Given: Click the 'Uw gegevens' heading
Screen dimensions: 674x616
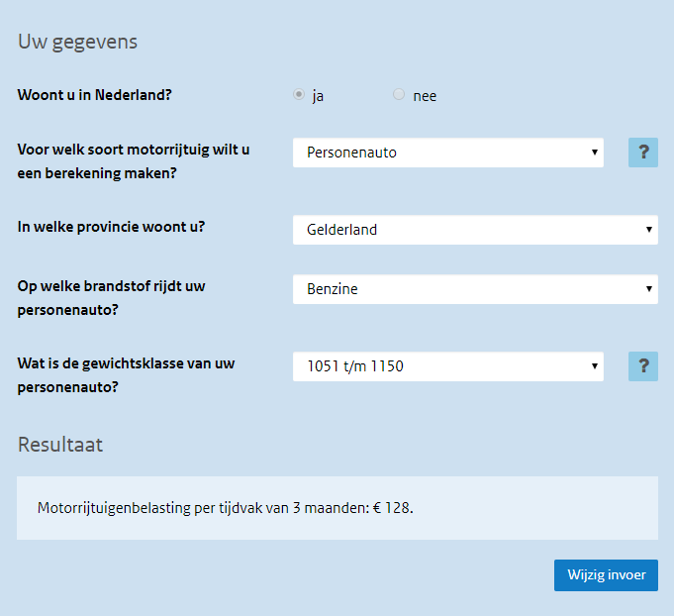Looking at the screenshot, I should coord(77,42).
